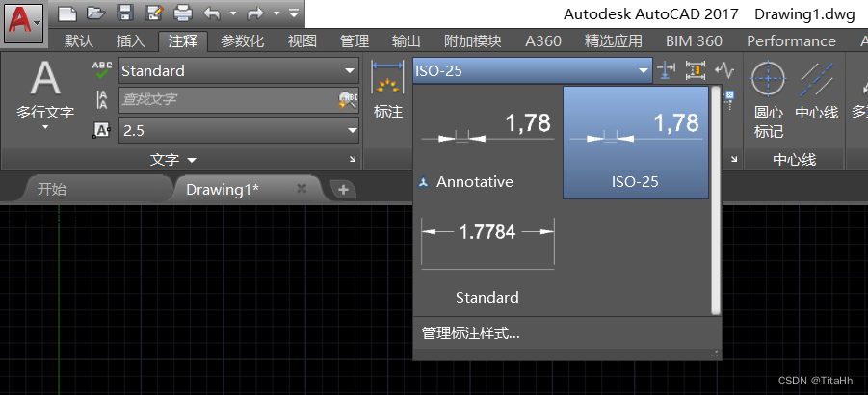
Task: Click the text align icon beside search field
Action: pos(102,100)
